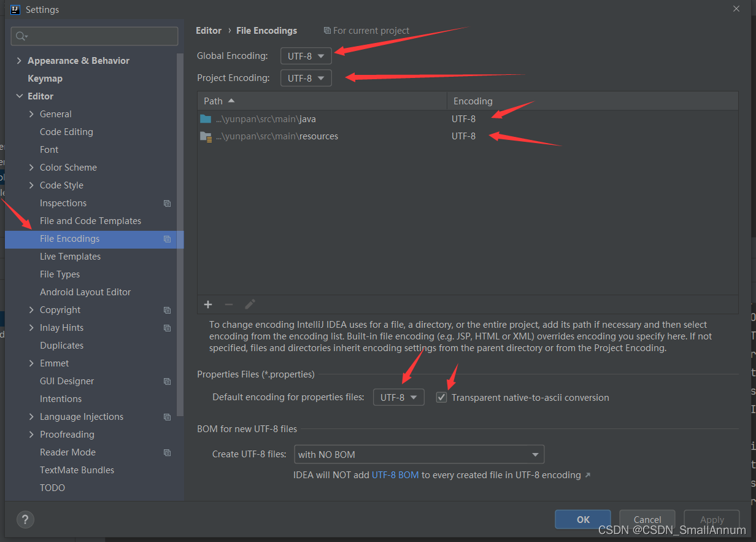Toggle Transparent native-to-ascii conversion checkbox
This screenshot has height=542, width=756.
[x=441, y=397]
